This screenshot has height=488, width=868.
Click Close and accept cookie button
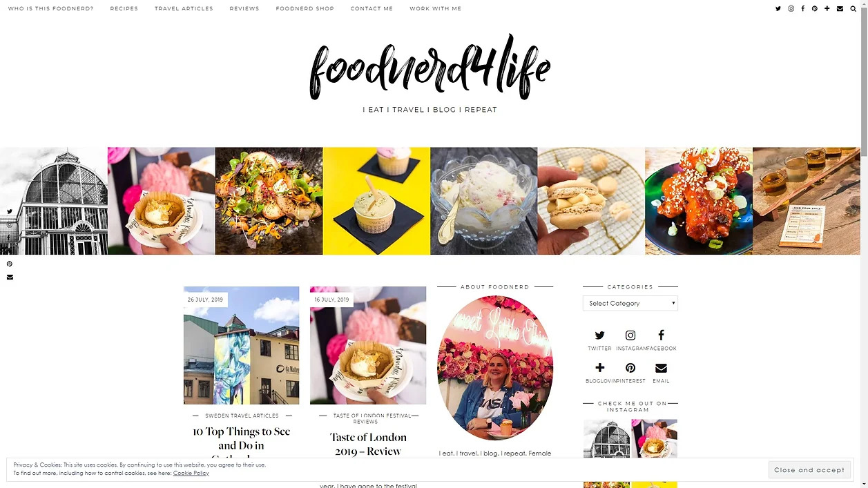click(x=809, y=470)
